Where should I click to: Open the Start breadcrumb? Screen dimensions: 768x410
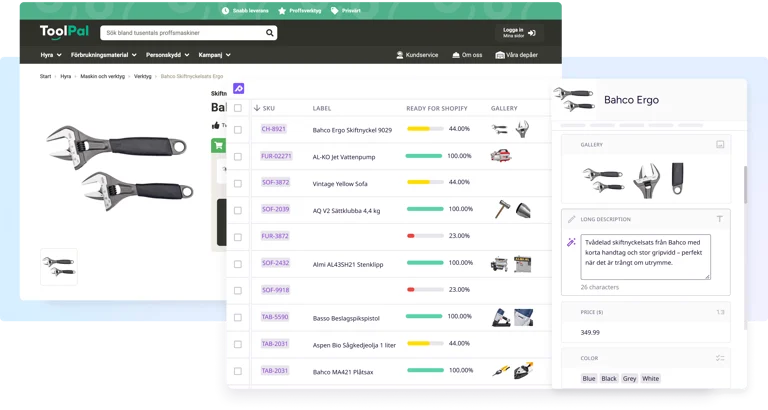point(46,76)
